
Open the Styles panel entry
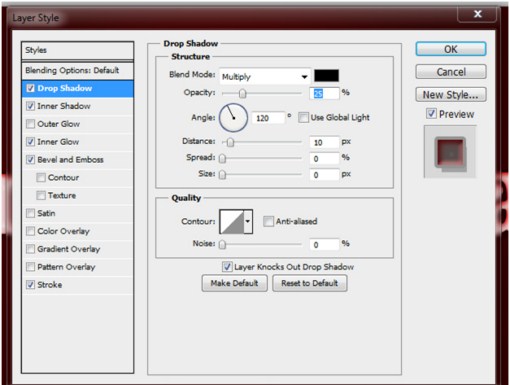77,50
